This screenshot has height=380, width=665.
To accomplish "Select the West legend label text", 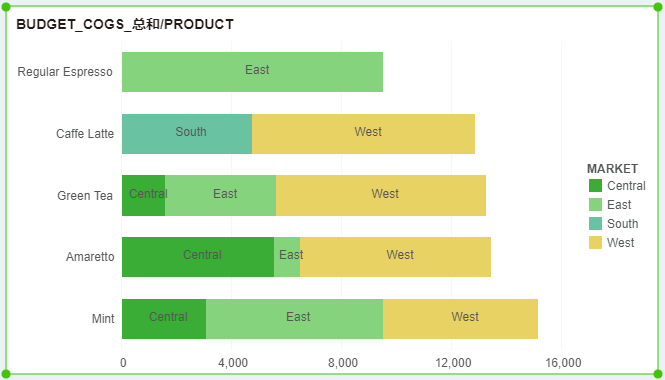I will coord(620,243).
